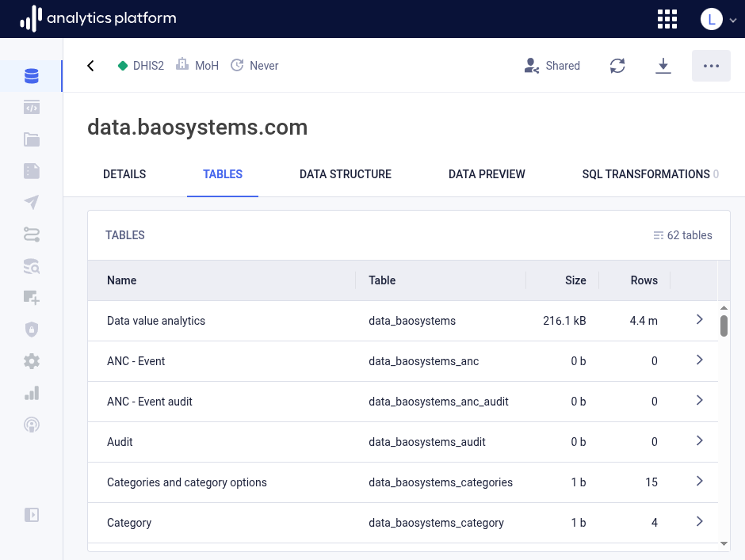Sort by the Name column header
745x560 pixels.
[x=121, y=280]
